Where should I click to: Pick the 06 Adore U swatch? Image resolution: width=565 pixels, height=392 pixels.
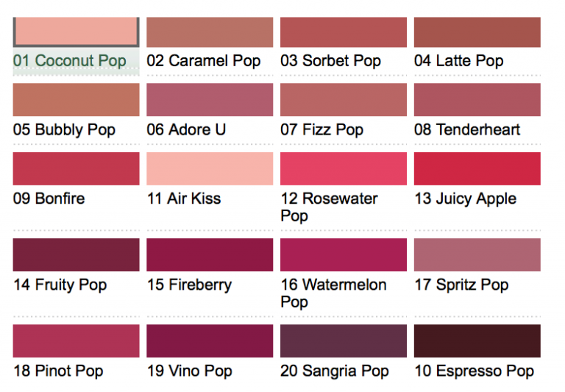point(210,100)
